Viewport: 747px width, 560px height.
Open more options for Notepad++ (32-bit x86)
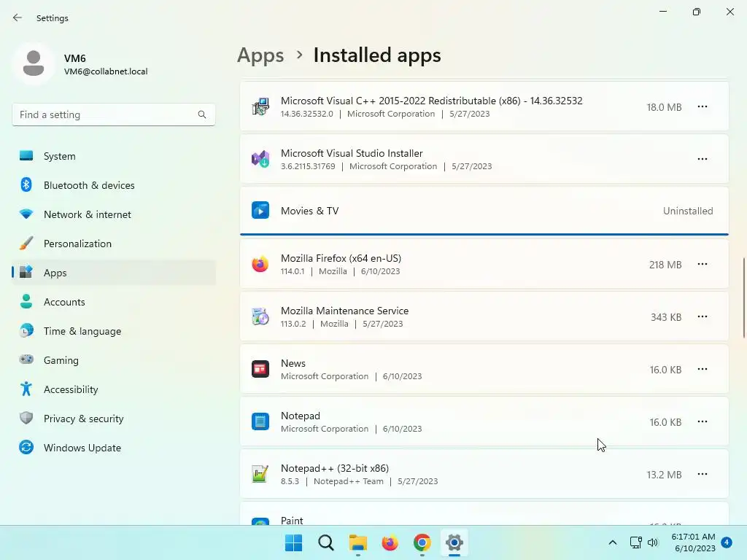703,474
